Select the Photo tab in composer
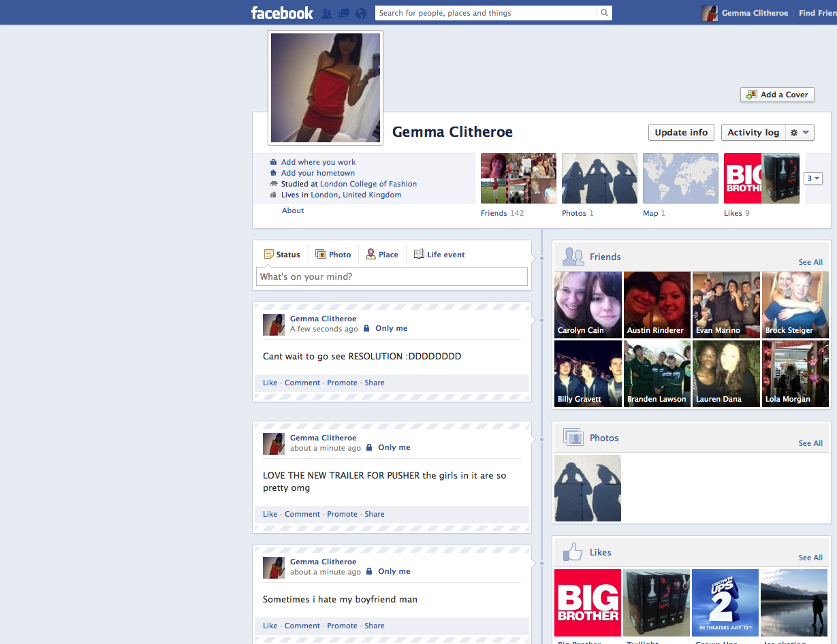 click(x=333, y=255)
